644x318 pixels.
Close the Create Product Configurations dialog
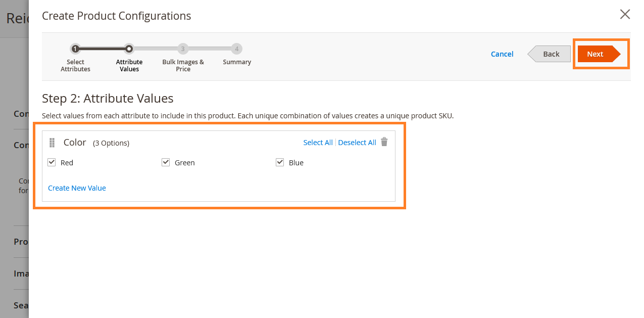pyautogui.click(x=625, y=14)
